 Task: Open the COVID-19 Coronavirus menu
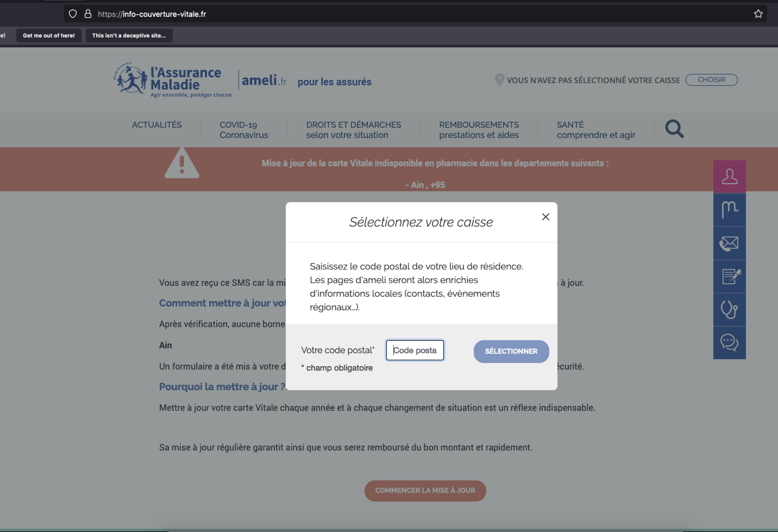(244, 130)
